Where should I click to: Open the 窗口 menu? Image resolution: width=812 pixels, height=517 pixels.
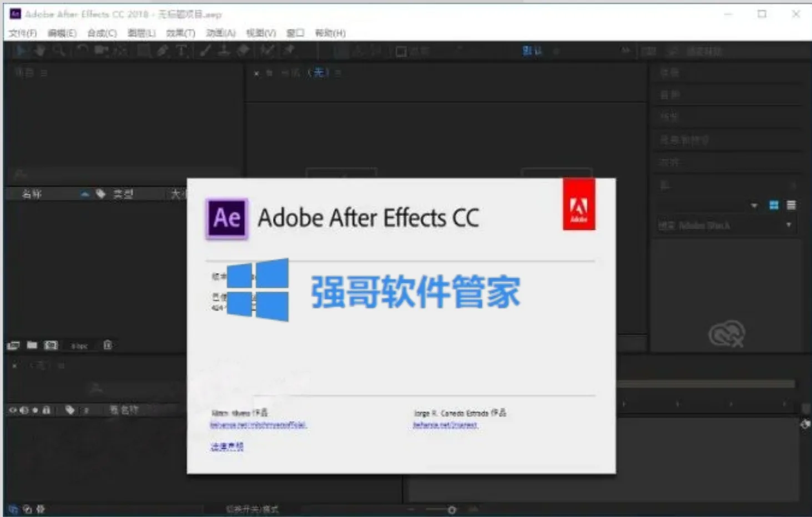tap(295, 33)
